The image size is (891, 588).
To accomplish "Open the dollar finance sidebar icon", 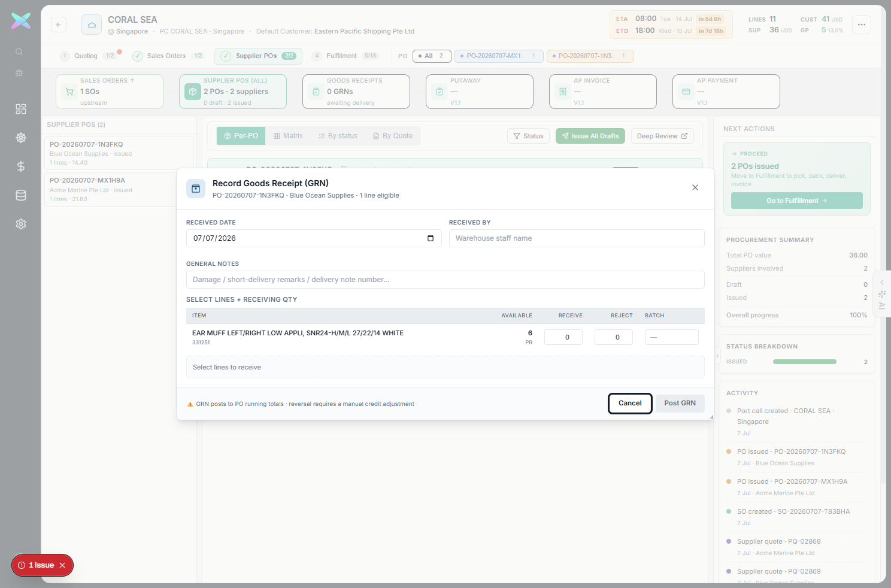I will 21,166.
